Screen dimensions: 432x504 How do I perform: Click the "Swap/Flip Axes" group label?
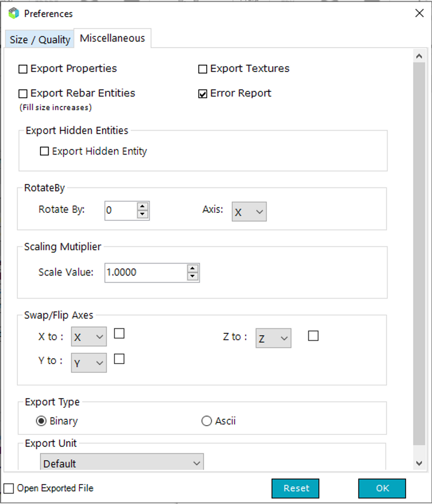tap(58, 315)
